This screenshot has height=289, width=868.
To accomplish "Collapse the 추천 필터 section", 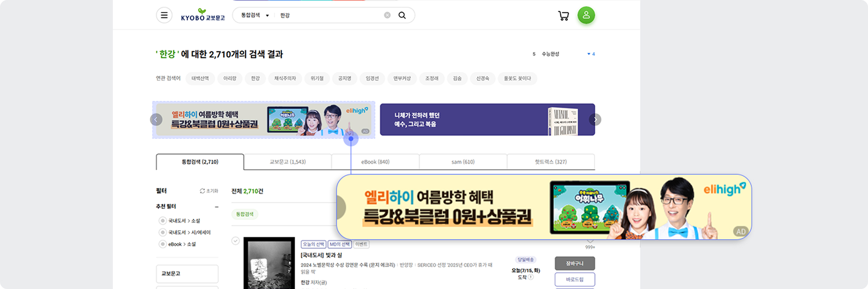I will [217, 207].
